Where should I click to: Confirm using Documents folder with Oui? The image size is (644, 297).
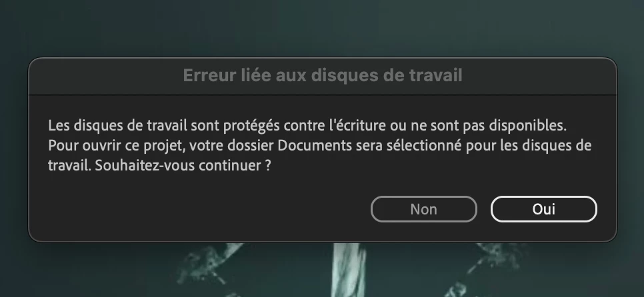[x=544, y=209]
